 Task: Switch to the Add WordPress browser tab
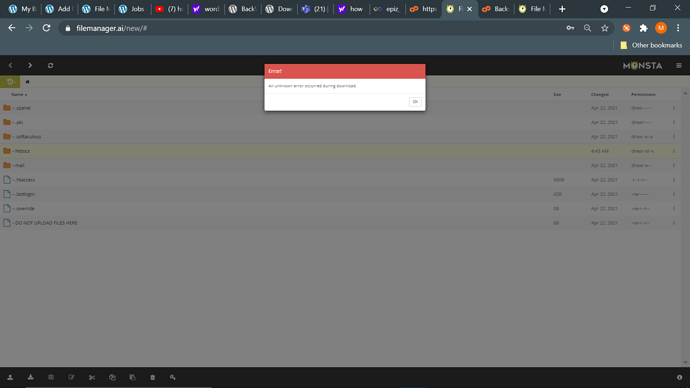tap(59, 9)
